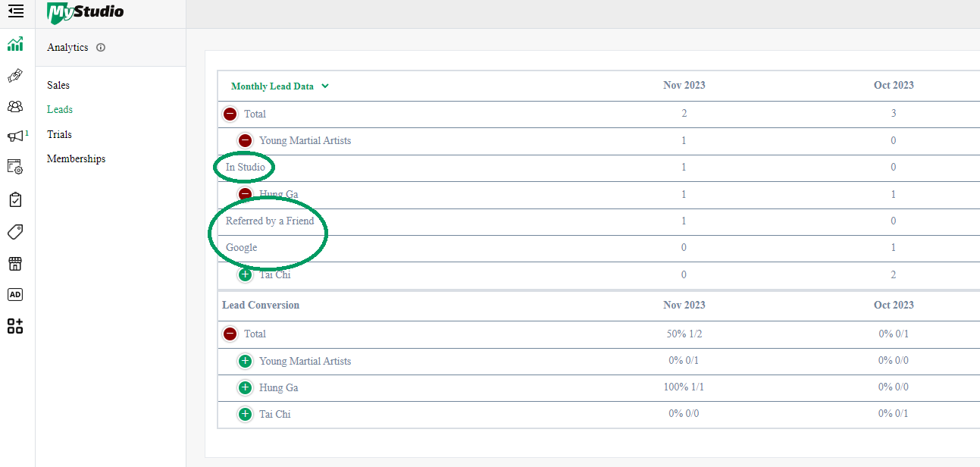Open the Analytics chart icon in sidebar
Image resolution: width=980 pixels, height=467 pixels.
click(x=15, y=45)
